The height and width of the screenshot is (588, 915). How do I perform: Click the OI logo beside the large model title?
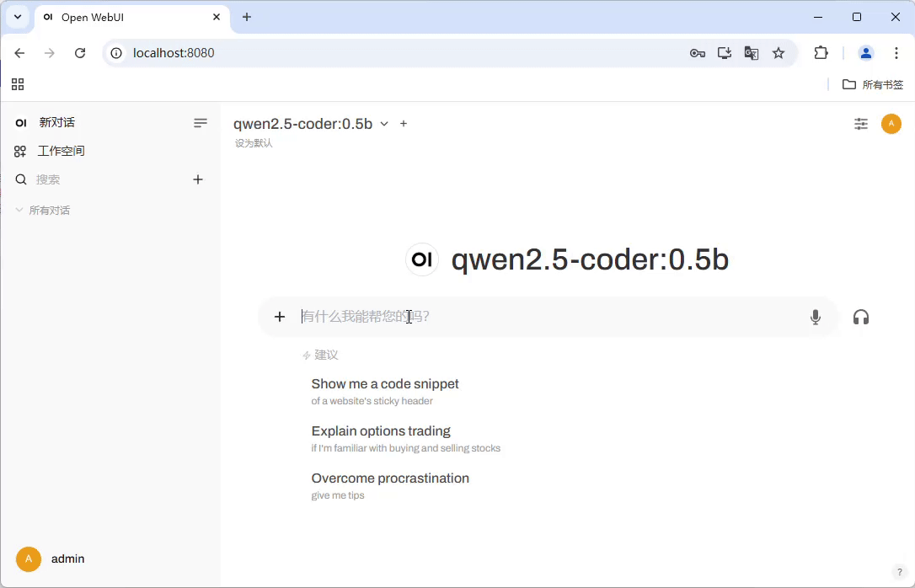(x=422, y=259)
